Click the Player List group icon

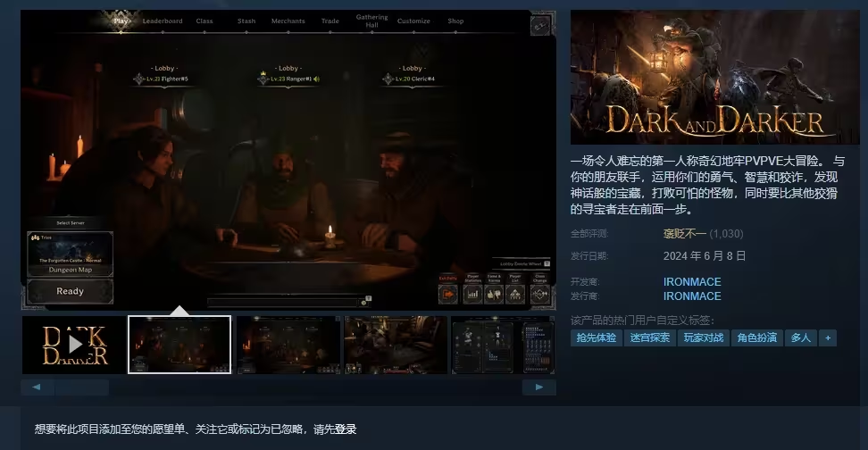515,295
